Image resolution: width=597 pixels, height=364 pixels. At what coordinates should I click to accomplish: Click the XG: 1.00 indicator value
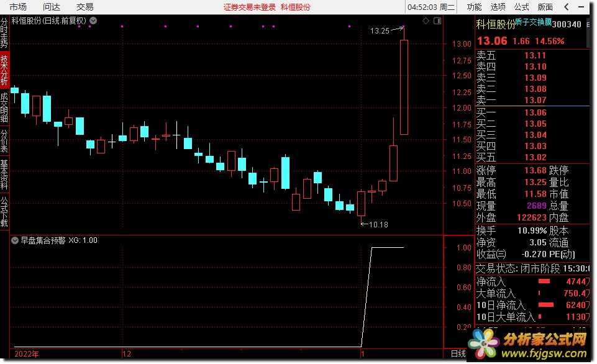(83, 240)
